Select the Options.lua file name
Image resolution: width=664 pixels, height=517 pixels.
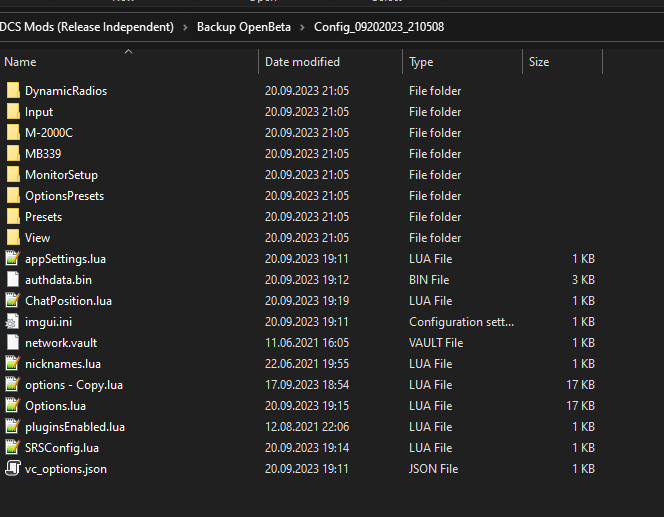[x=55, y=406]
